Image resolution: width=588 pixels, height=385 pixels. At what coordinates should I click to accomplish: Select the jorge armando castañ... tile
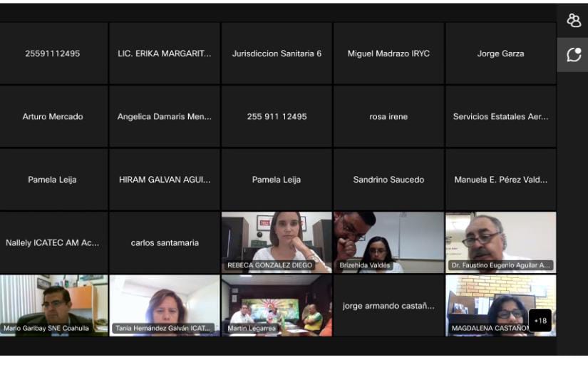coord(388,306)
